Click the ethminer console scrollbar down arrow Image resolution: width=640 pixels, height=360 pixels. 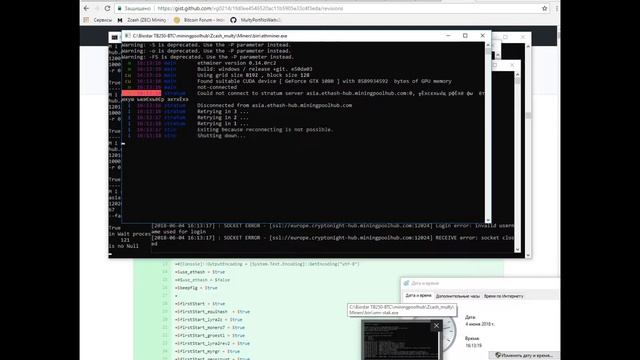click(488, 220)
